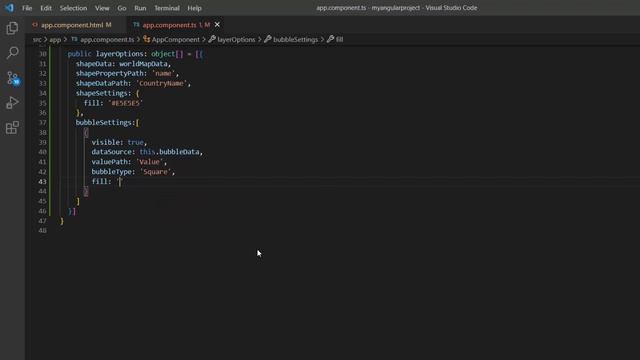Click the VS Code logo icon

click(x=9, y=8)
